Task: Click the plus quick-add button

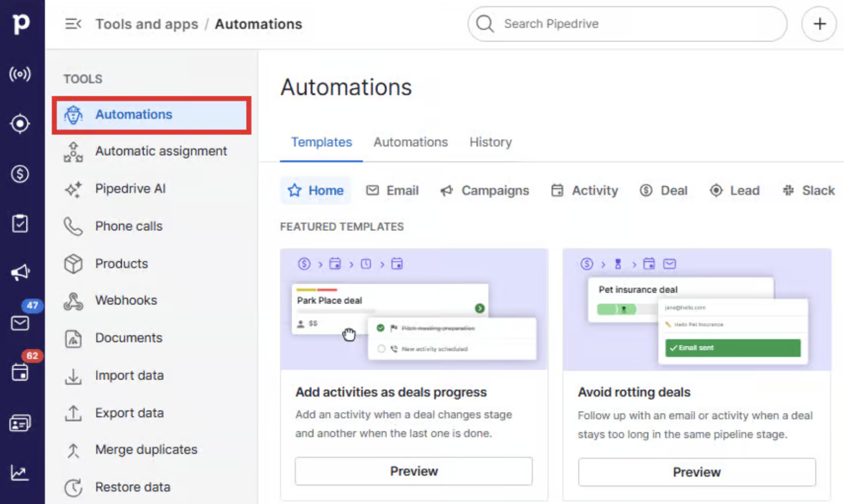Action: (x=819, y=24)
